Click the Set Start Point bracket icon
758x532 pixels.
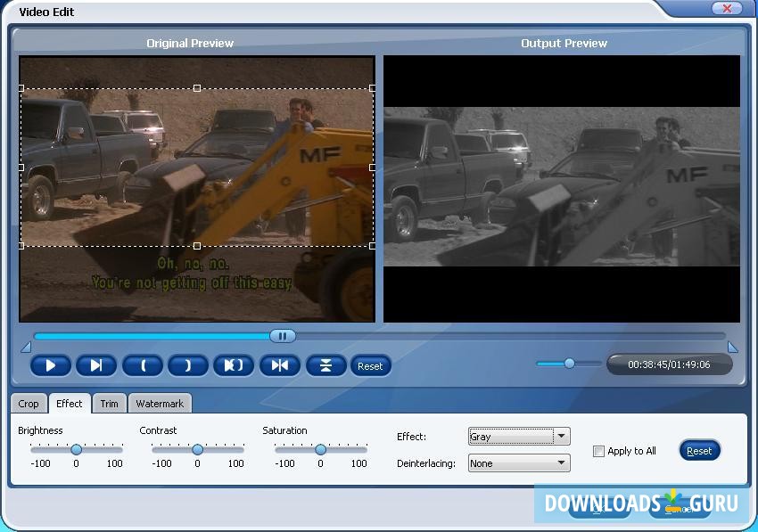pyautogui.click(x=142, y=365)
